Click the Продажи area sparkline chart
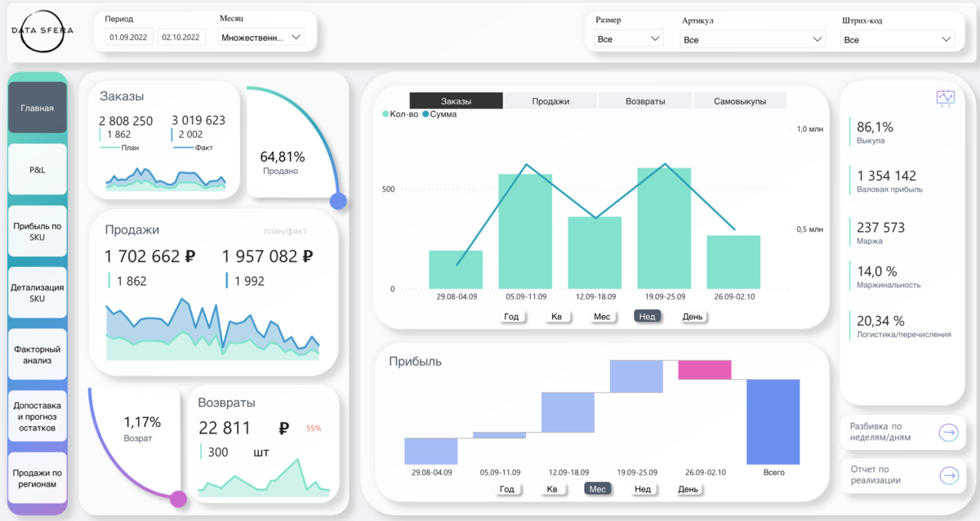980x521 pixels. pyautogui.click(x=212, y=329)
